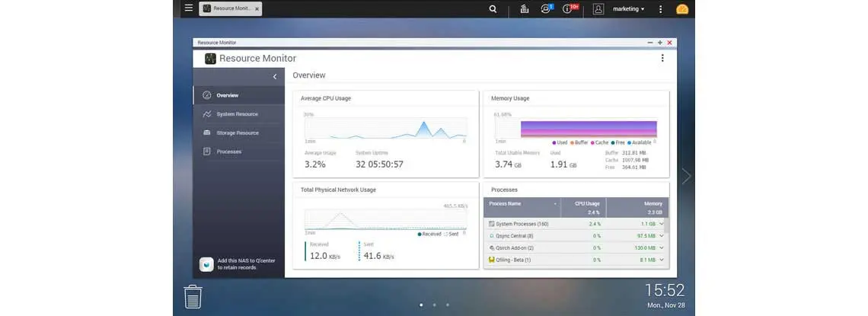Click the Q'center add NAS icon
This screenshot has width=868, height=316.
(x=206, y=264)
